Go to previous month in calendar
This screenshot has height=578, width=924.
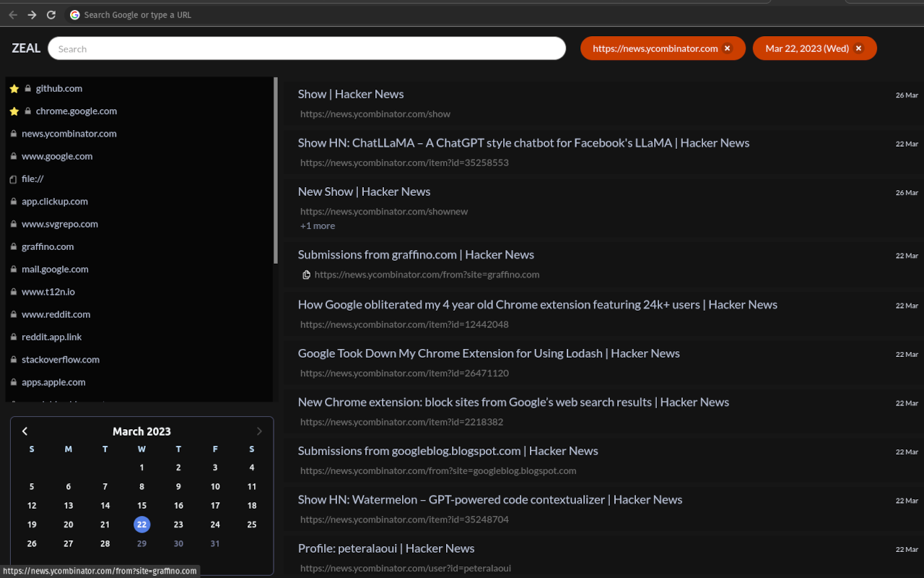coord(25,431)
